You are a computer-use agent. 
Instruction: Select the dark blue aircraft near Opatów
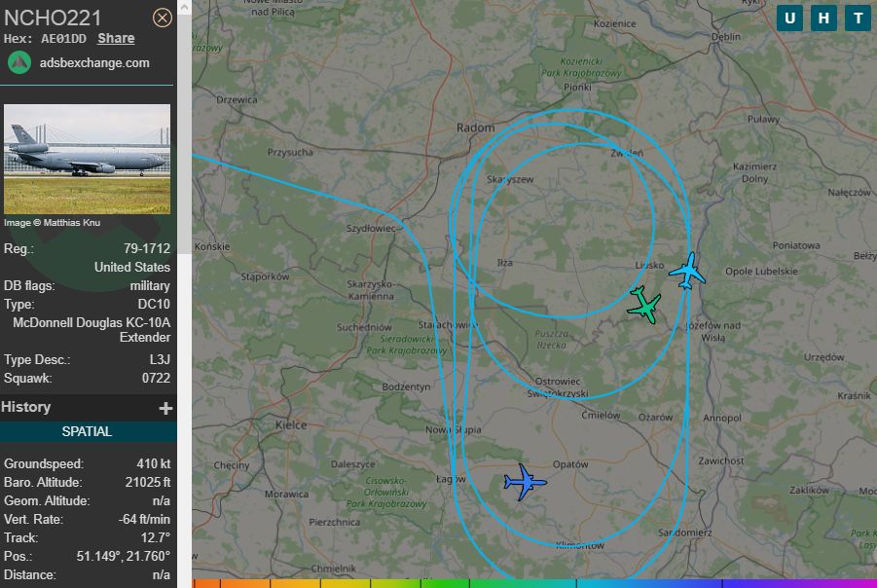(x=525, y=482)
